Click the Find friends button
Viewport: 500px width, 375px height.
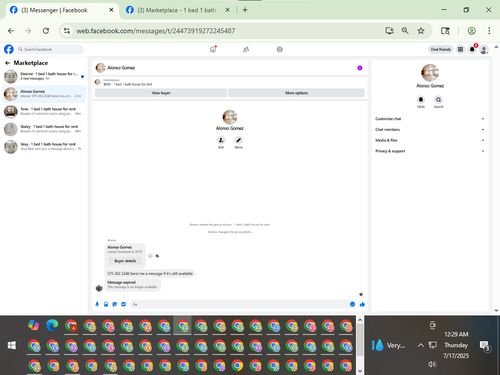coord(441,49)
